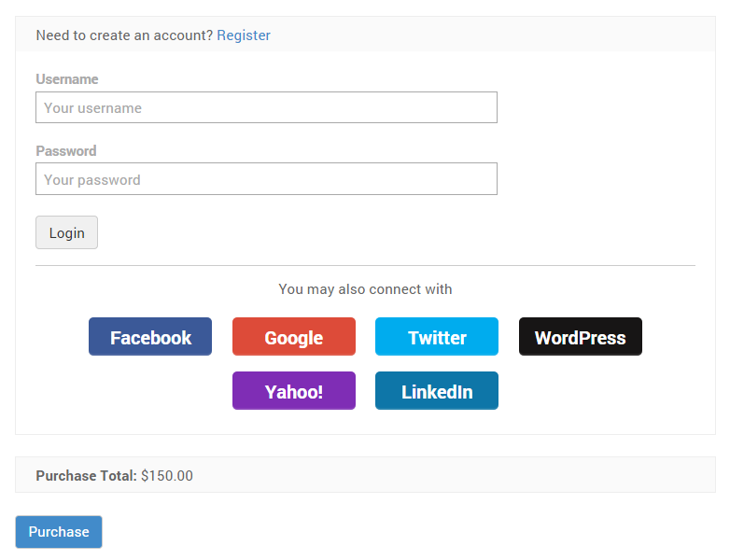This screenshot has height=560, width=730.
Task: Click the "Need to create an account?" text
Action: tap(124, 35)
